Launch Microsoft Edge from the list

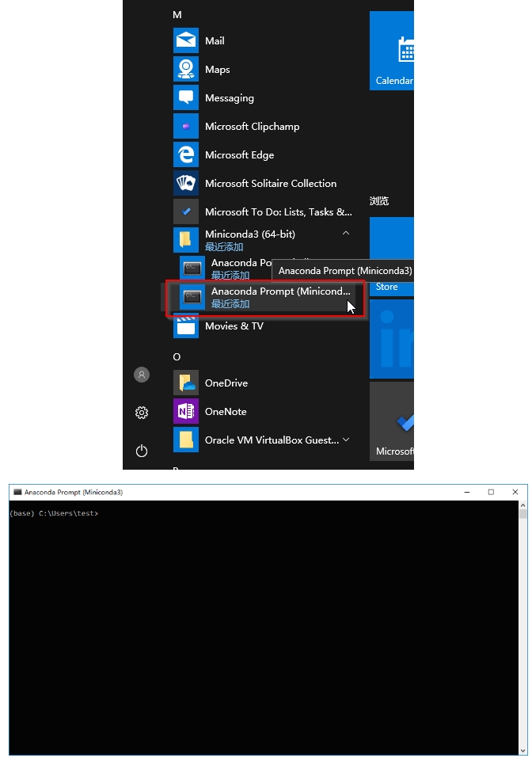pyautogui.click(x=186, y=155)
